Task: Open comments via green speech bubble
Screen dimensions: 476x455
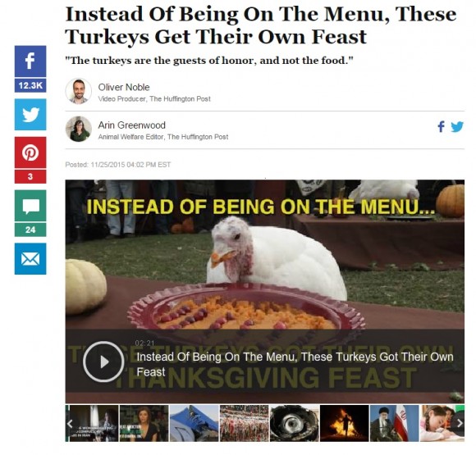Action: coord(30,206)
